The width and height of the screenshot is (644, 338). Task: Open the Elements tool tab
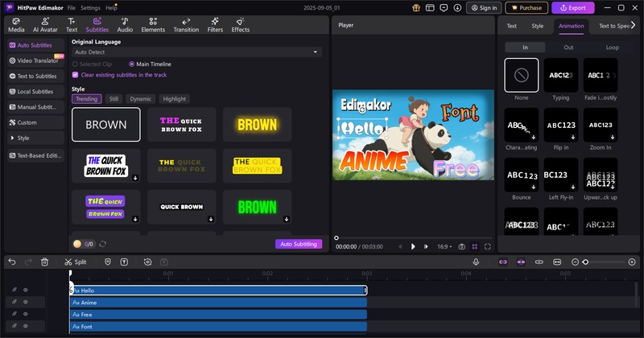pyautogui.click(x=153, y=25)
